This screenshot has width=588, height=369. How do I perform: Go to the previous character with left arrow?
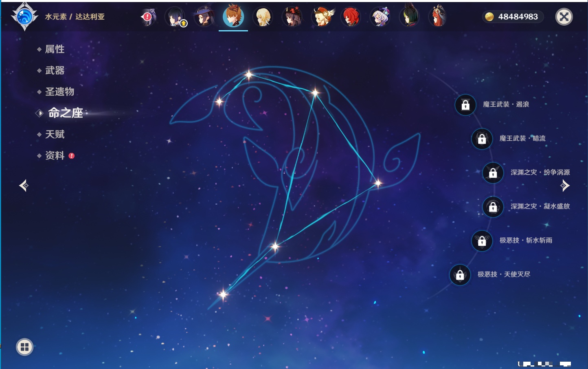24,186
